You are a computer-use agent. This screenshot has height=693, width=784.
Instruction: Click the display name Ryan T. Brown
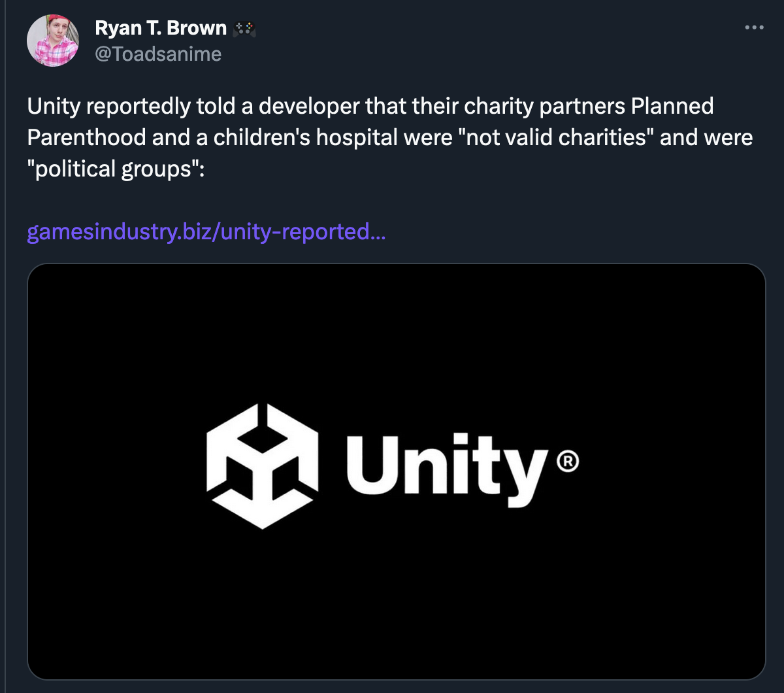point(161,28)
